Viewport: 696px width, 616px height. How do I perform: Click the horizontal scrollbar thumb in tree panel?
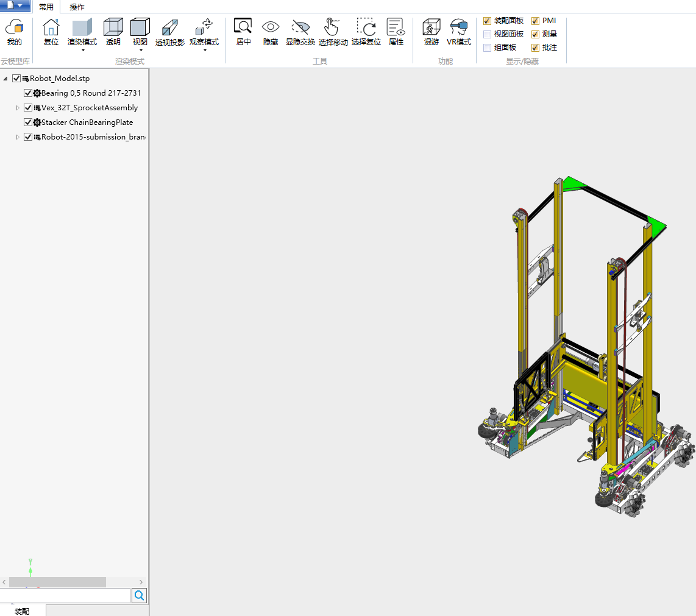coord(57,582)
